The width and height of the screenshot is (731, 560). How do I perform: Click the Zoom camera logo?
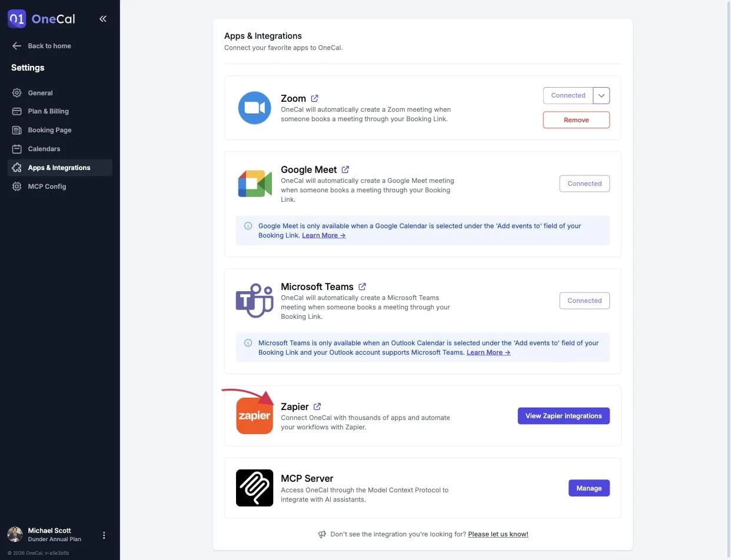[254, 108]
